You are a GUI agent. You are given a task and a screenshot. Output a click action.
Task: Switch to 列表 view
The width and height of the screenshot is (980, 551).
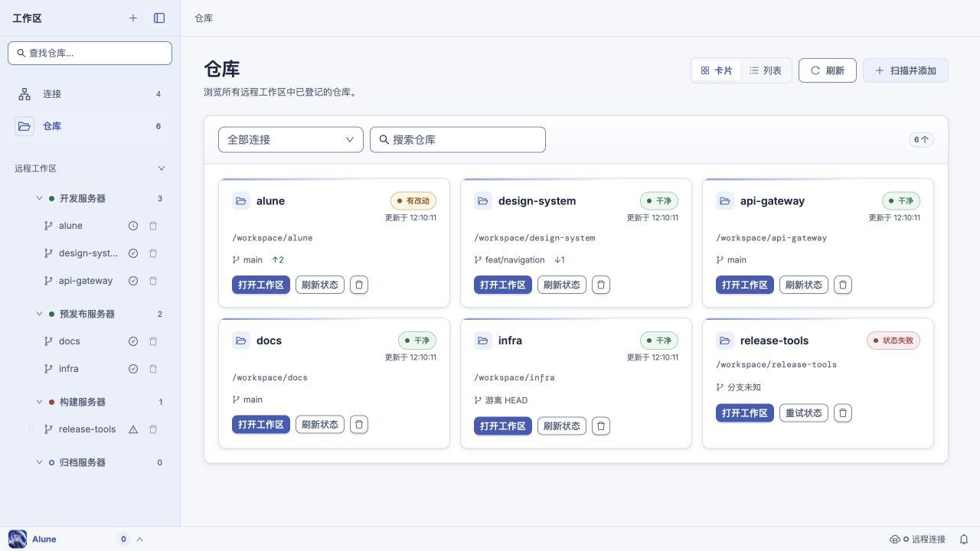765,70
